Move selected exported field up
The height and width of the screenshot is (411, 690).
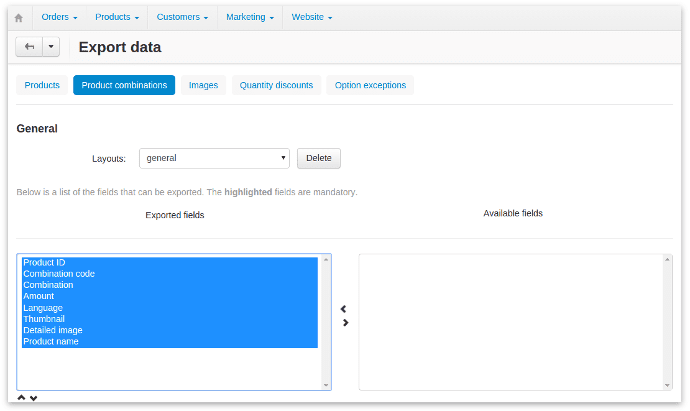22,398
